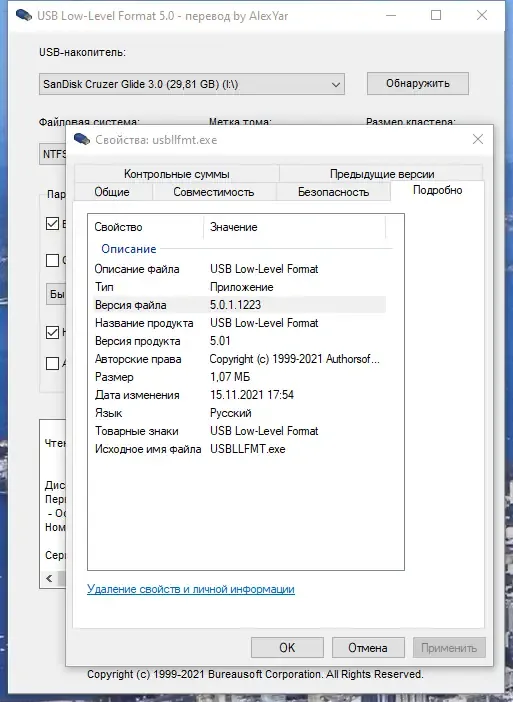This screenshot has height=702, width=513.
Task: Open Удаление свойств и личной информации link
Action: click(191, 589)
